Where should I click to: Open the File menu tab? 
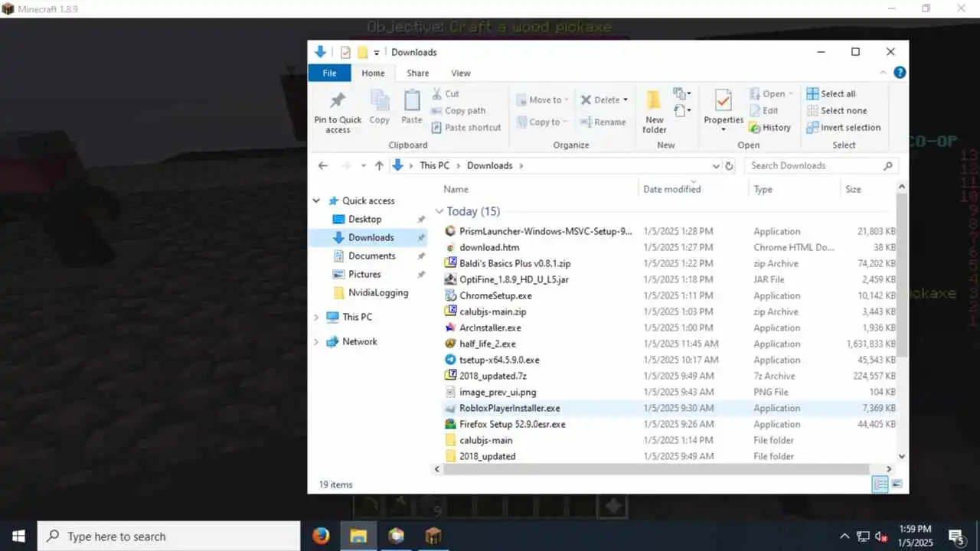coord(329,73)
